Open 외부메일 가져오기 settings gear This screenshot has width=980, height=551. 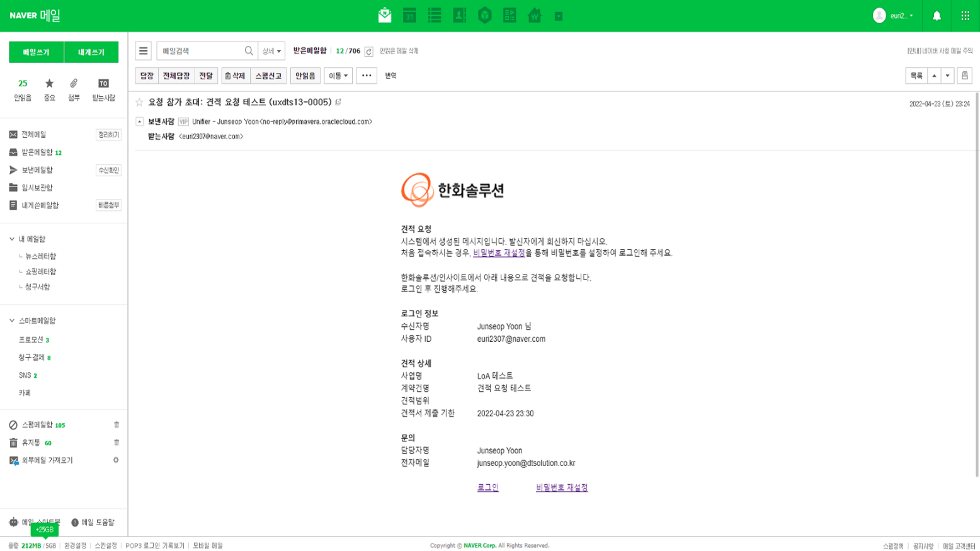(116, 460)
